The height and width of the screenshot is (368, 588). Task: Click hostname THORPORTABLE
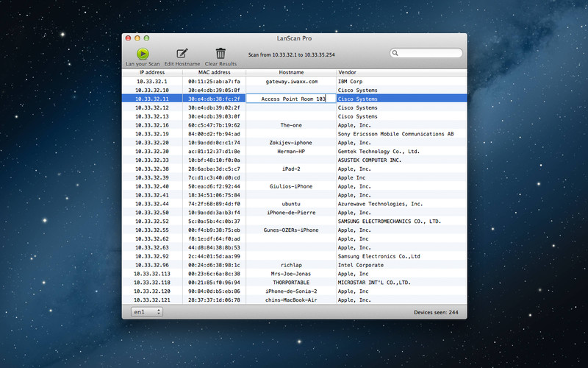(291, 283)
